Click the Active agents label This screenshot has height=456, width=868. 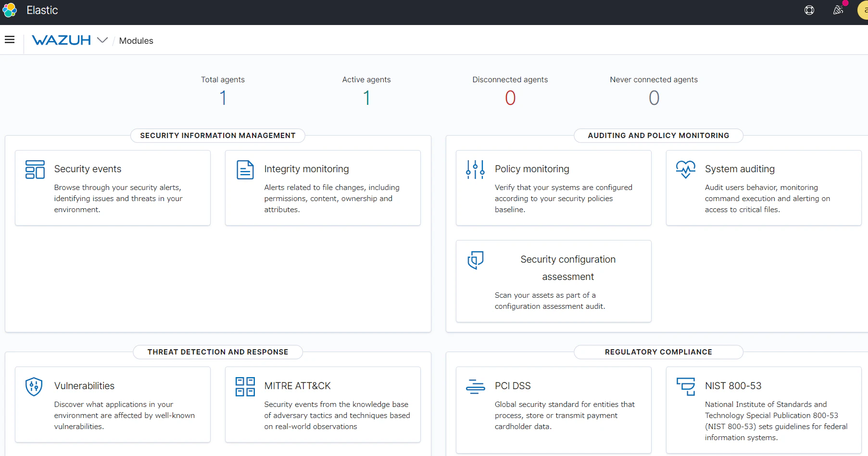(366, 80)
